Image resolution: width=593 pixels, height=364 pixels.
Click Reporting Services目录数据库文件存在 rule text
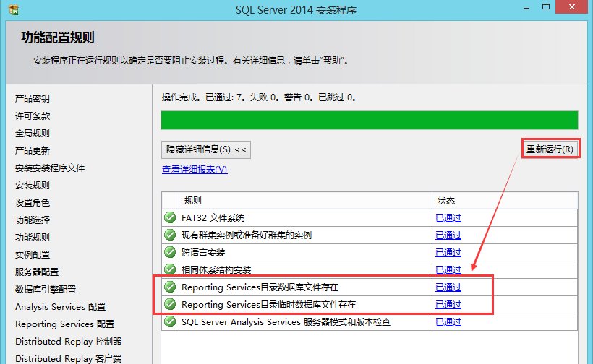tap(260, 287)
